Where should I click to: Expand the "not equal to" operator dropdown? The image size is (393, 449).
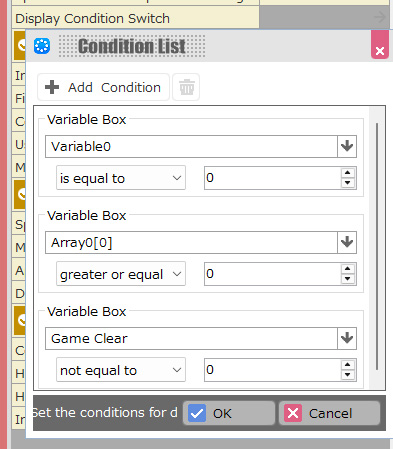pyautogui.click(x=121, y=370)
